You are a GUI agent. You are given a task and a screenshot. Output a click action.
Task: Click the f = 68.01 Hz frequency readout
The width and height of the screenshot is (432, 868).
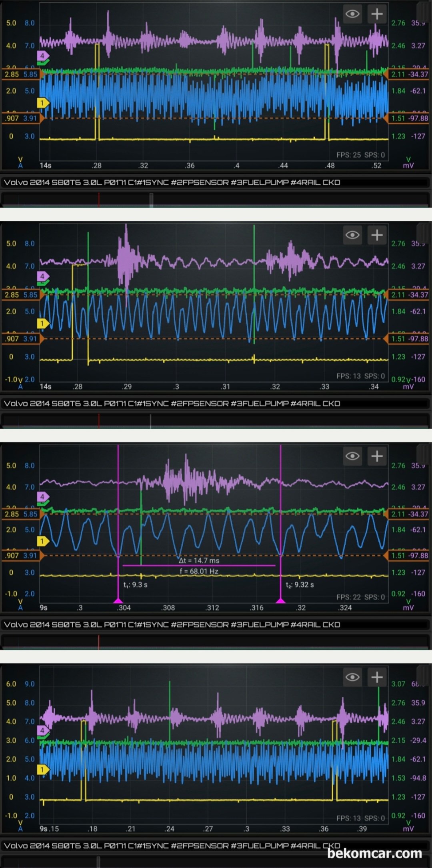tap(199, 571)
